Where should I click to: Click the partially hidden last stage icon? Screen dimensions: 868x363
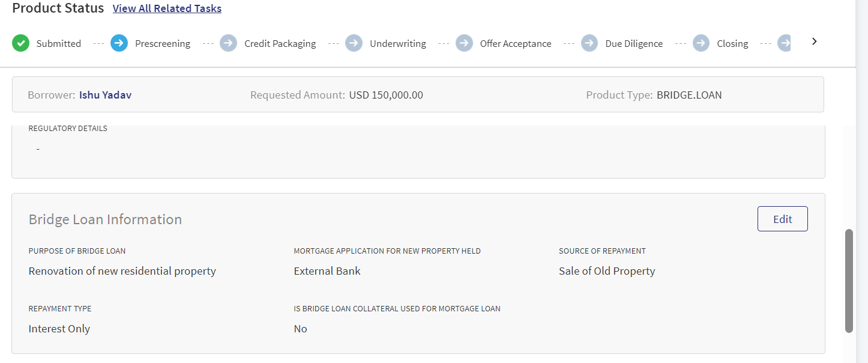click(785, 43)
